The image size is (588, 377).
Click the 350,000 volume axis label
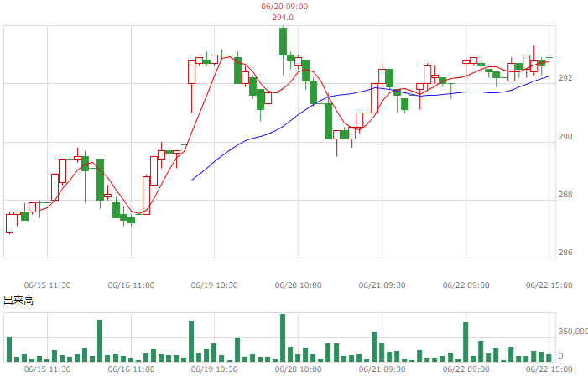[x=573, y=332]
